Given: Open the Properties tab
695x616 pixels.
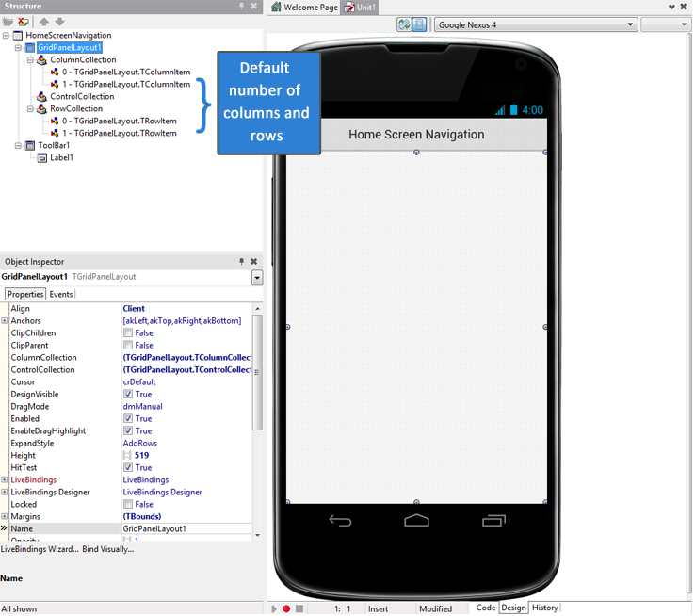Looking at the screenshot, I should click(x=25, y=294).
